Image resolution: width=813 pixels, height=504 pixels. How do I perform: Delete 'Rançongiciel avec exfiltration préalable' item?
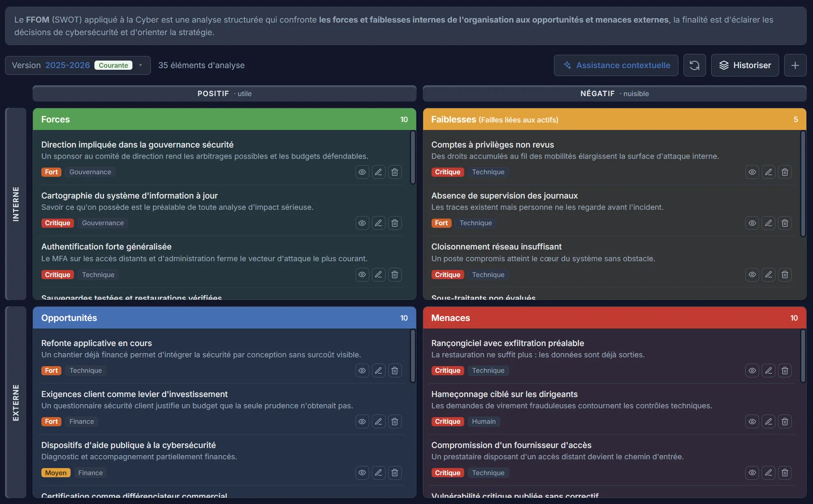(785, 371)
